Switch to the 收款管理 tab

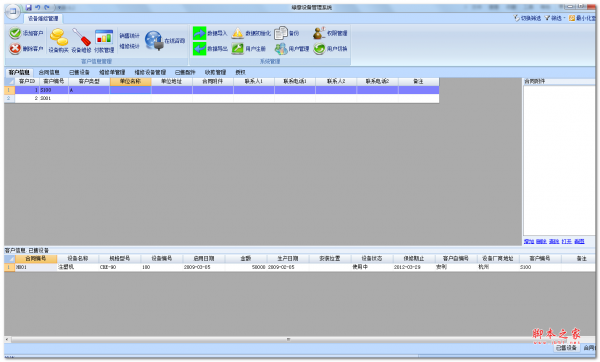click(215, 72)
